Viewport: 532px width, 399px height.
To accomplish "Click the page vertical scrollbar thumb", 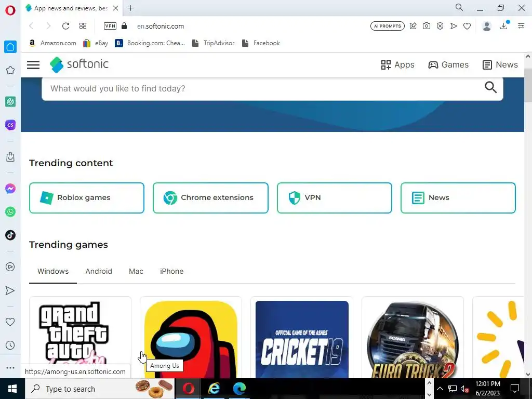I will [528, 85].
